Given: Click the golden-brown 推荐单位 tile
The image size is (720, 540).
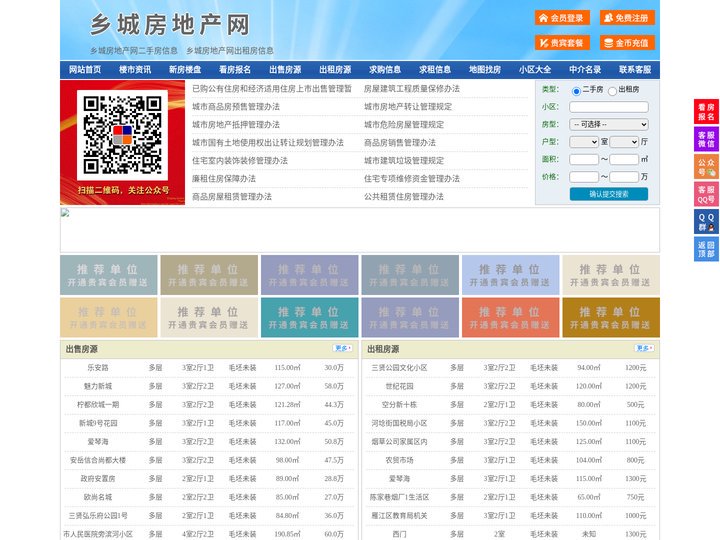Looking at the screenshot, I should 611,317.
